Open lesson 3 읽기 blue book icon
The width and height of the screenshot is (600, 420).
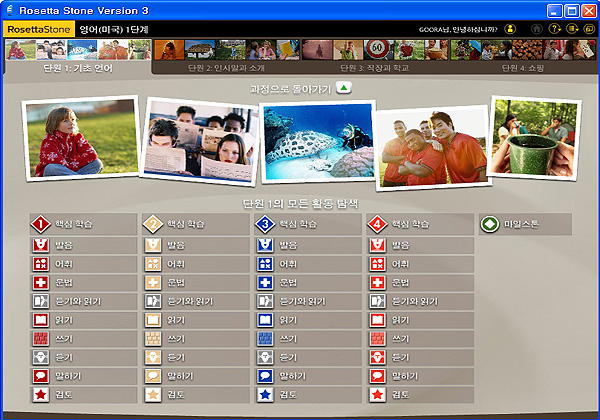click(265, 320)
